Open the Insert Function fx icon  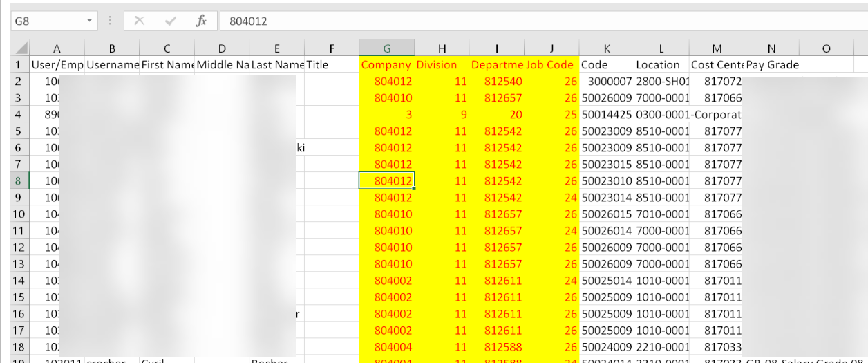(x=201, y=21)
